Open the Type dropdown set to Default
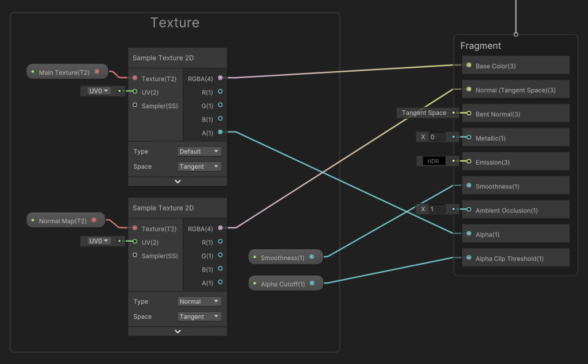The image size is (588, 364). pos(199,152)
